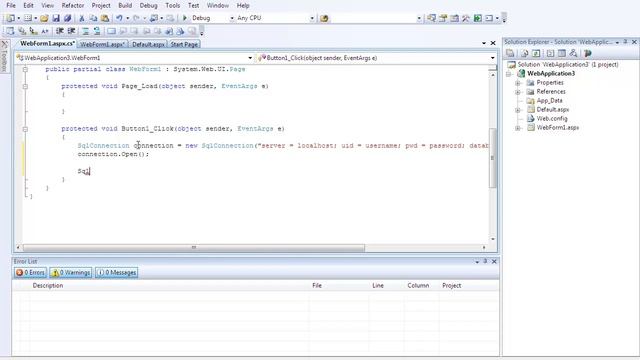Click the Open File folder icon
Image resolution: width=640 pixels, height=360 pixels.
click(44, 18)
